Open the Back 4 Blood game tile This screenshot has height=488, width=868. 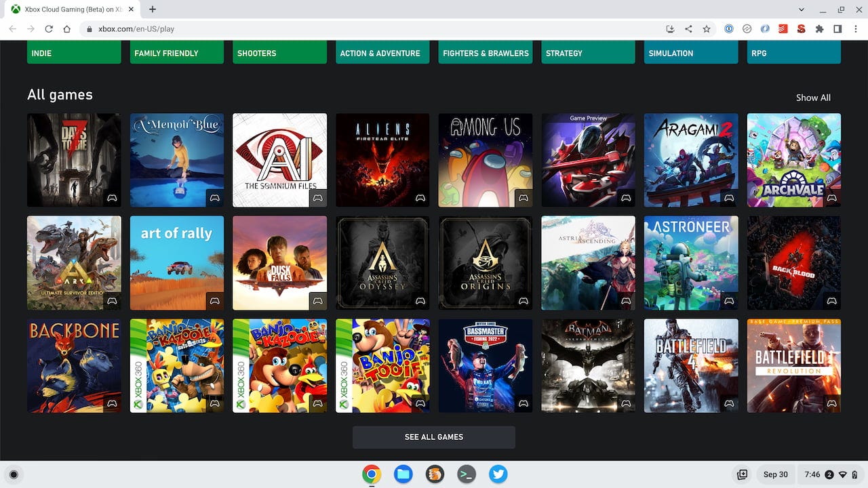tap(794, 263)
